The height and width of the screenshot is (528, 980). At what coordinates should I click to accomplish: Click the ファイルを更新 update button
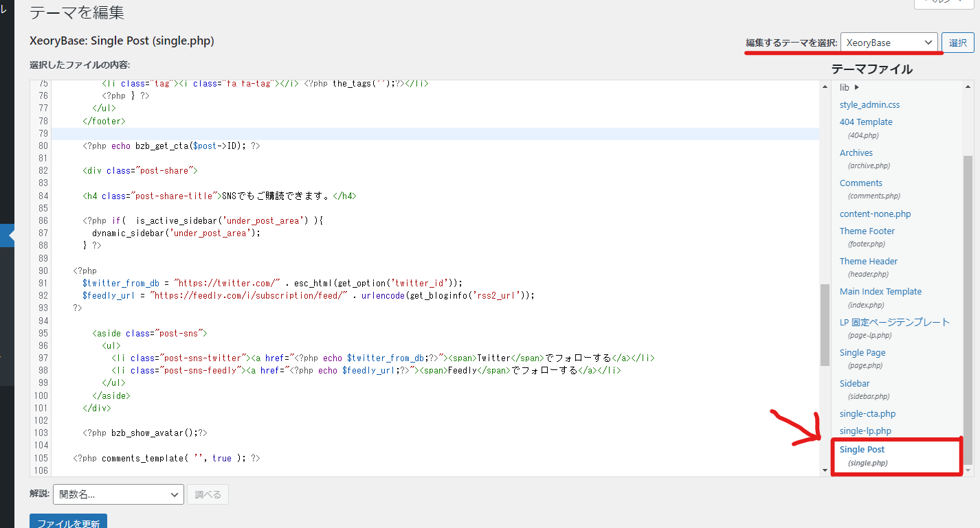pos(67,522)
